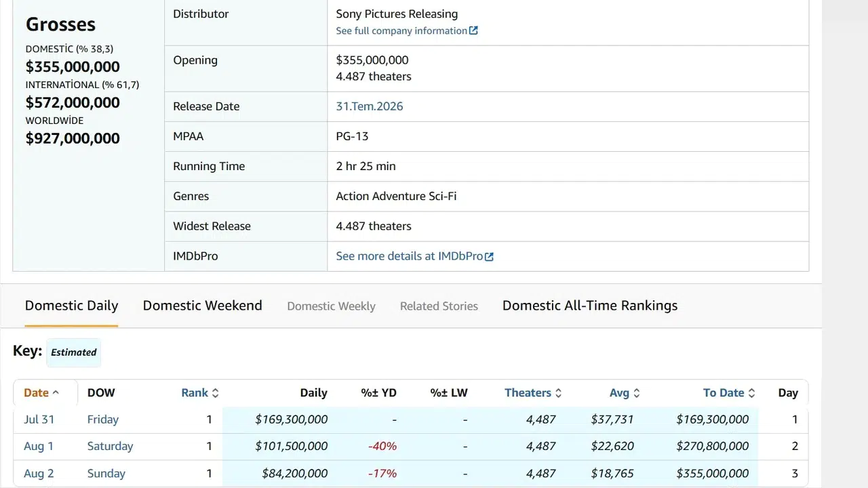Select the Domestic Daily tab

[x=71, y=306]
